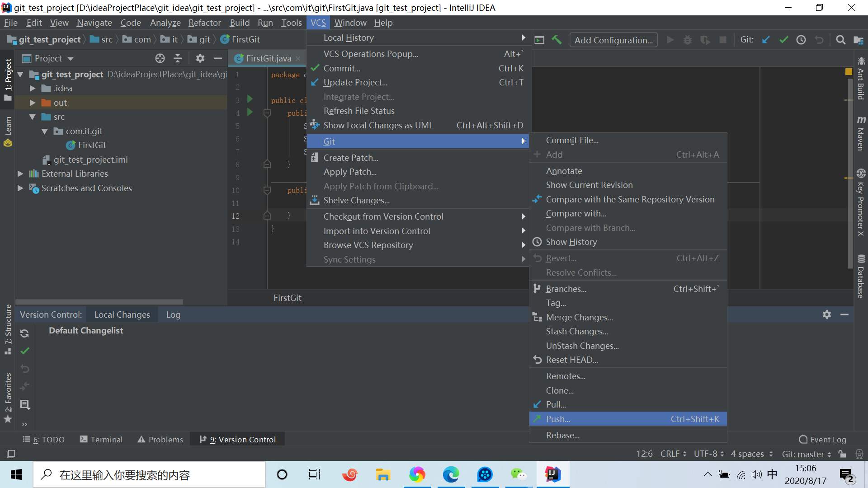Click Commit... in VCS menu
The image size is (868, 488).
[419, 68]
